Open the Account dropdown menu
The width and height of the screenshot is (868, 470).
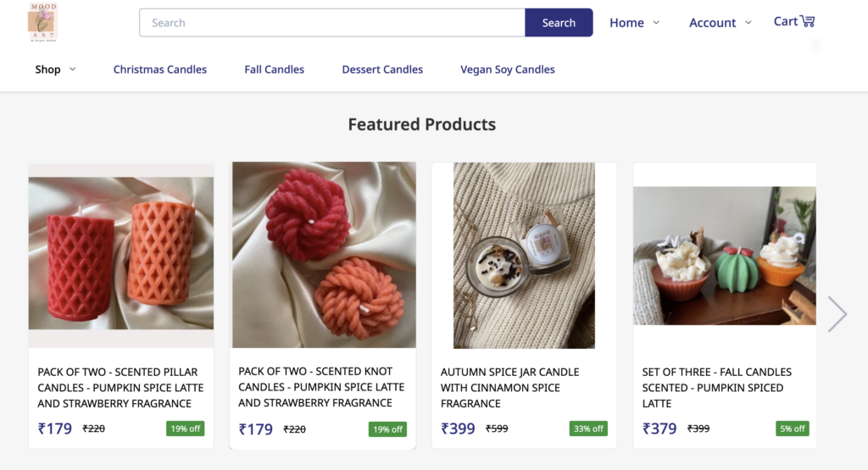click(x=720, y=23)
